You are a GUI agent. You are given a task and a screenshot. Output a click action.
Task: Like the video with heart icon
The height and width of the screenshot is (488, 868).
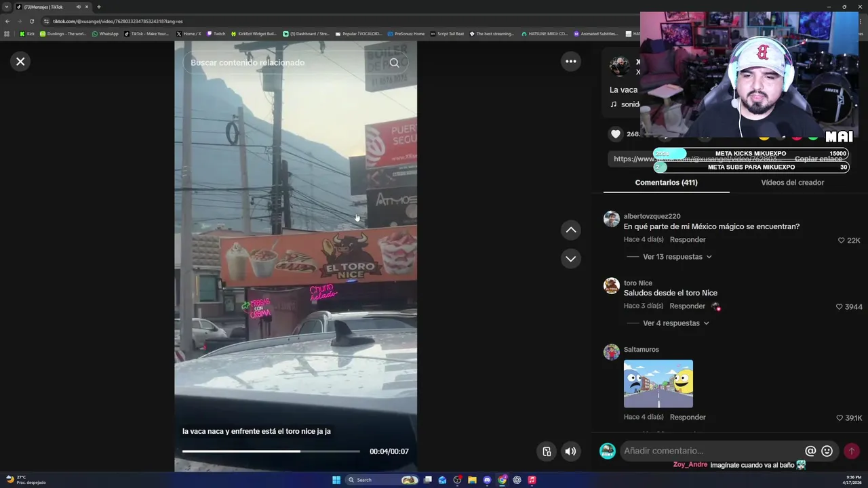[615, 134]
